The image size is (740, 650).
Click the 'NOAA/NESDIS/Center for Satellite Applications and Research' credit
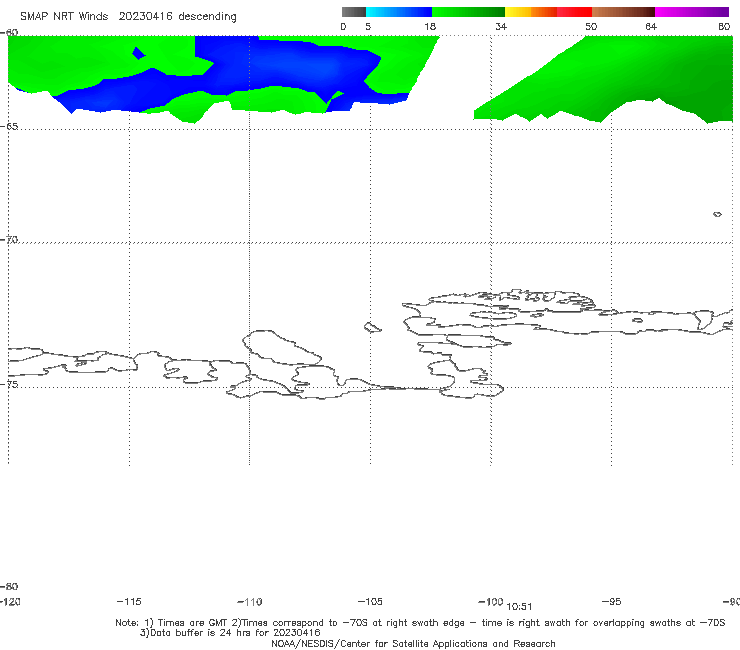[x=413, y=643]
